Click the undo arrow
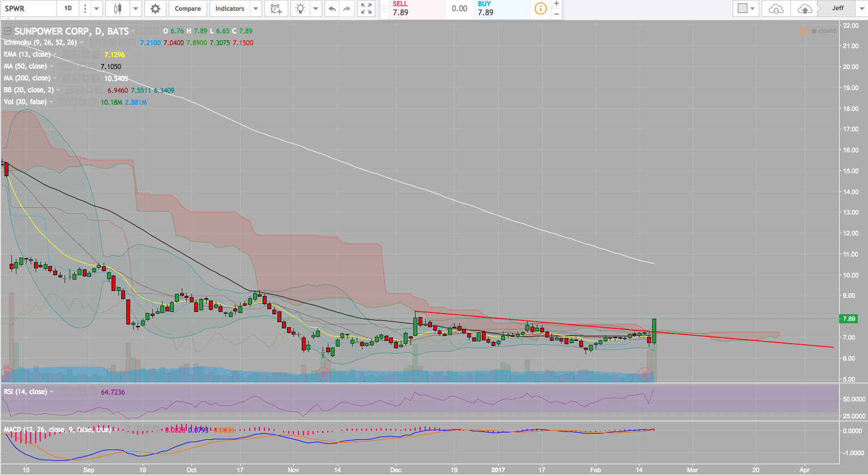 (332, 8)
